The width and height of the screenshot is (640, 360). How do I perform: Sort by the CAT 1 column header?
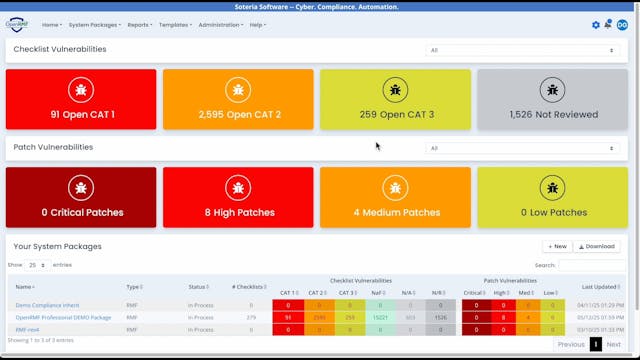pyautogui.click(x=289, y=293)
